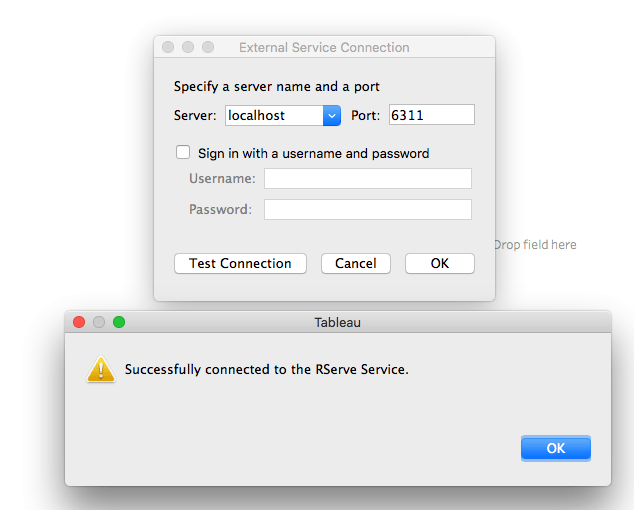This screenshot has height=510, width=634.
Task: Dismiss the RServe success message with blue OK
Action: pos(556,448)
